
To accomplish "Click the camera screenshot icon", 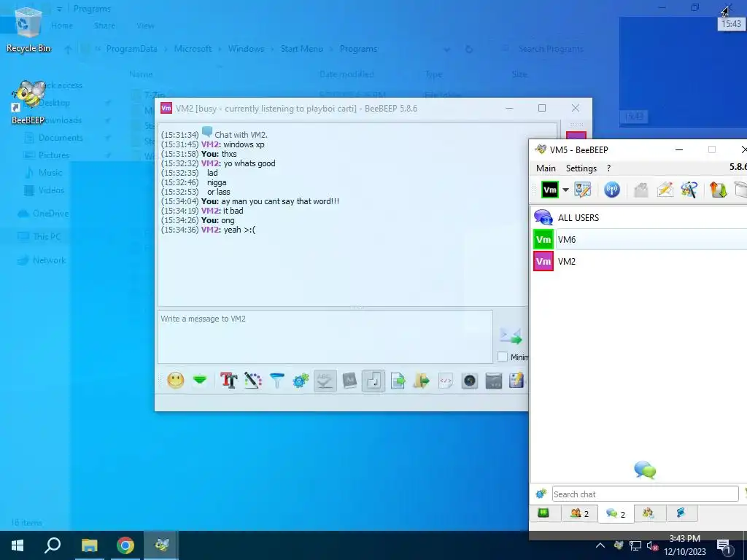I will click(x=469, y=381).
